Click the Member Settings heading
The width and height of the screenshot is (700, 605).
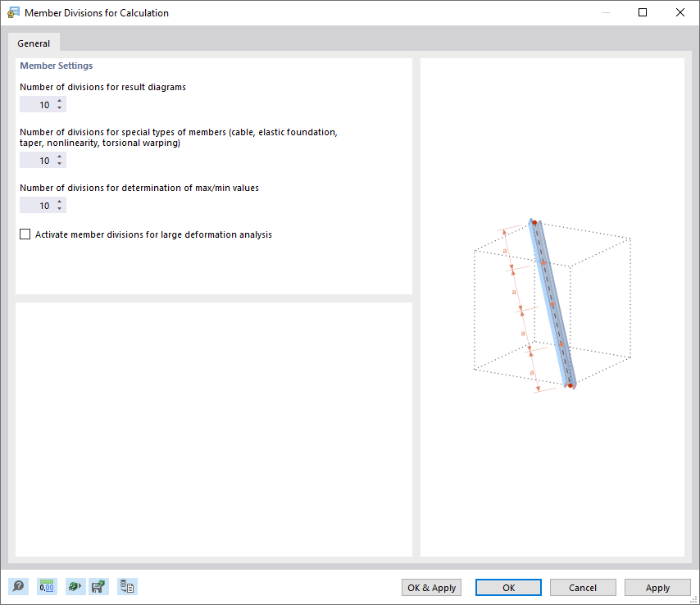tap(57, 66)
